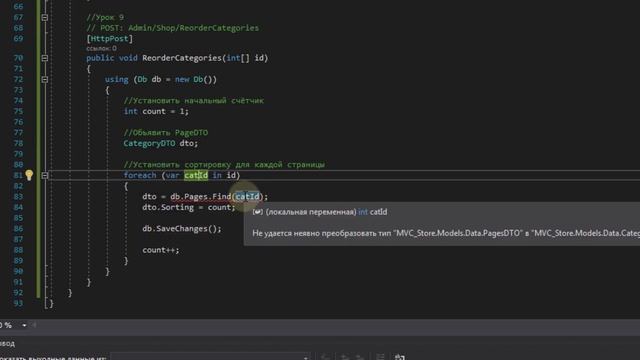The height and width of the screenshot is (360, 640).
Task: Click the horizontal scrollbar left arrow
Action: (34, 325)
